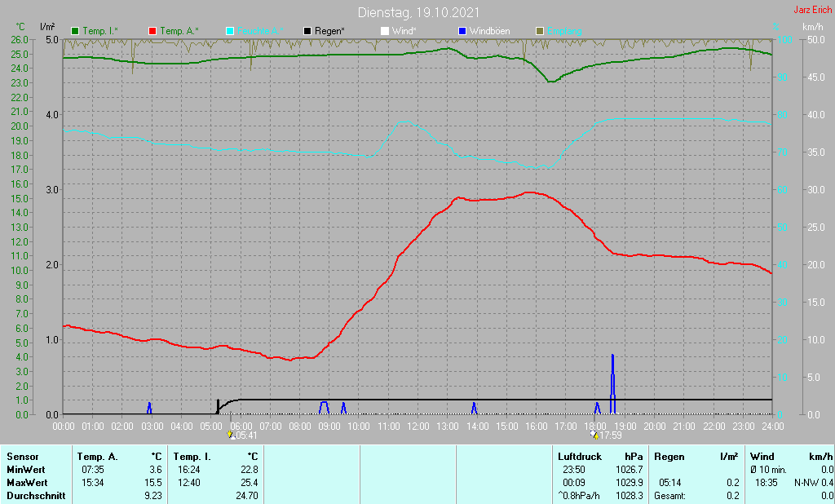The height and width of the screenshot is (504, 835).
Task: Click the "1028.3" average pressure value
Action: click(630, 496)
